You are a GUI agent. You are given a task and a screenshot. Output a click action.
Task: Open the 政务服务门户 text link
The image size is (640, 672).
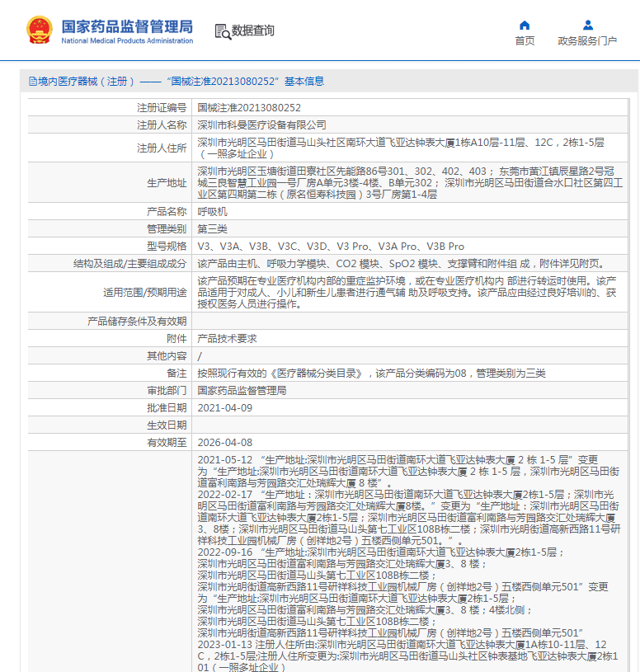(x=587, y=41)
